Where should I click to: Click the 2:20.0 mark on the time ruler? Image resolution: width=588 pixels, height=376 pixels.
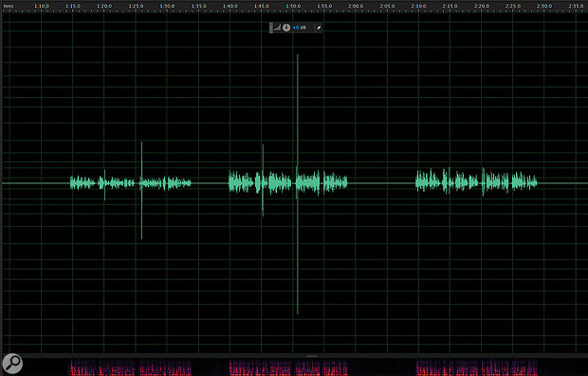(481, 6)
